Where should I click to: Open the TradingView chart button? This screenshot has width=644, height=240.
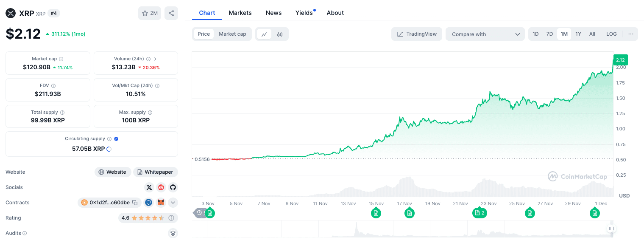[x=417, y=34]
